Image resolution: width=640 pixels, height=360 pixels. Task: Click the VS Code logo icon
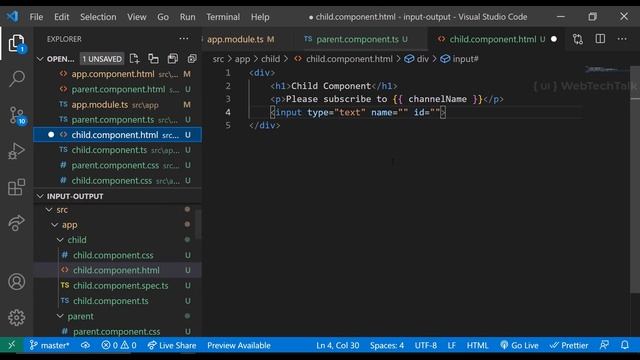(x=12, y=17)
